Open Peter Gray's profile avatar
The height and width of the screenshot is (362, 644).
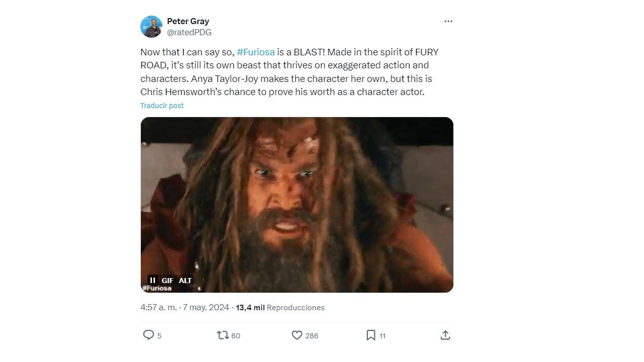pyautogui.click(x=151, y=27)
